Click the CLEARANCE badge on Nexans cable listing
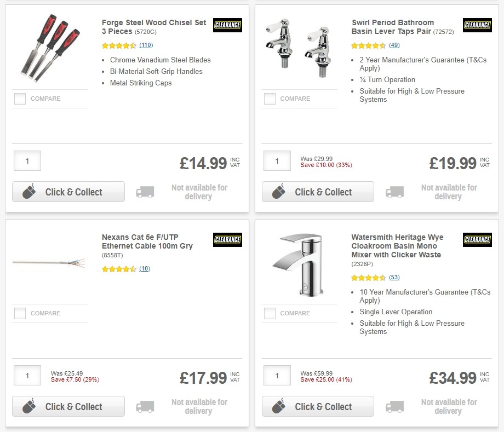Viewport: 504px width, 432px height. tap(227, 239)
